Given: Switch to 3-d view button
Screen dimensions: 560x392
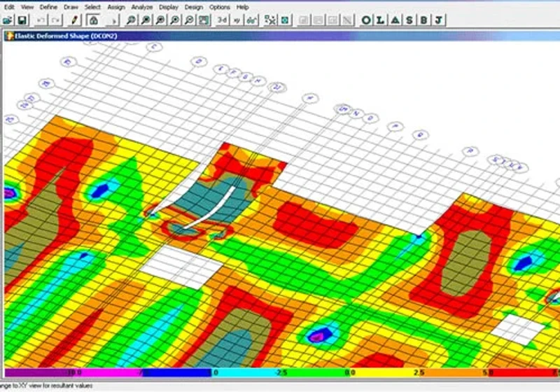Looking at the screenshot, I should [x=222, y=20].
